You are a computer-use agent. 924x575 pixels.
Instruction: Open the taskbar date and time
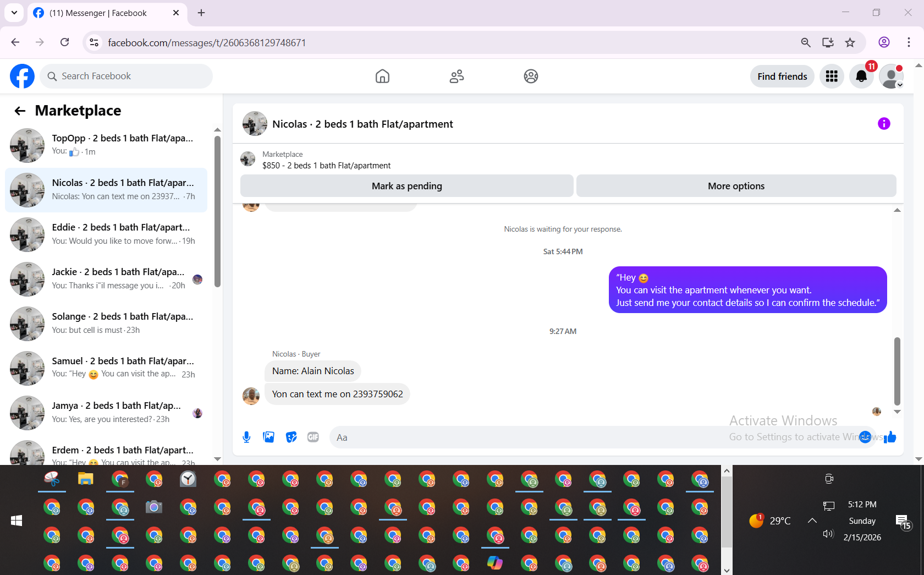(862, 521)
